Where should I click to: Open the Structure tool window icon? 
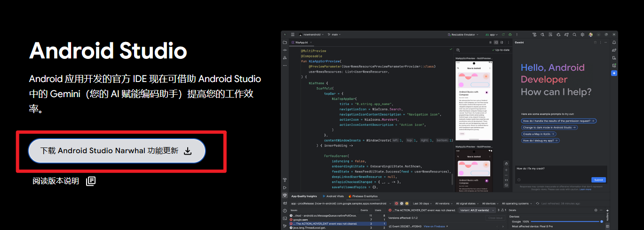click(x=285, y=57)
